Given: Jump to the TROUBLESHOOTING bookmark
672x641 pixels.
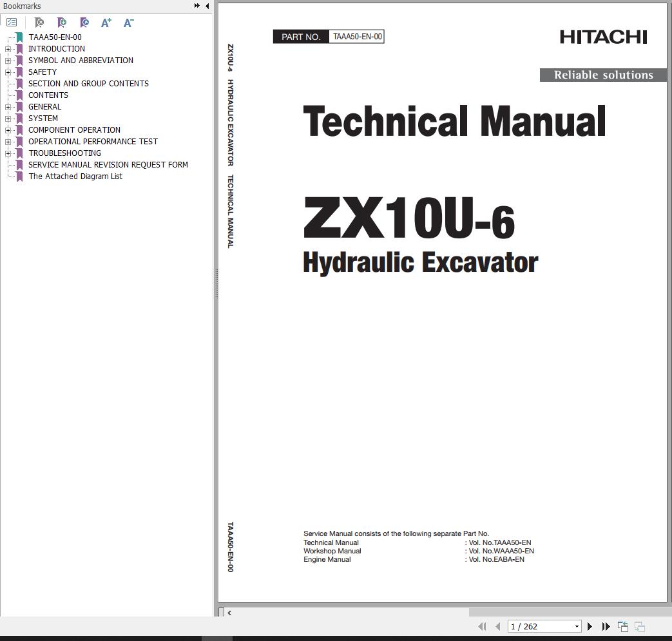Looking at the screenshot, I should pos(64,153).
